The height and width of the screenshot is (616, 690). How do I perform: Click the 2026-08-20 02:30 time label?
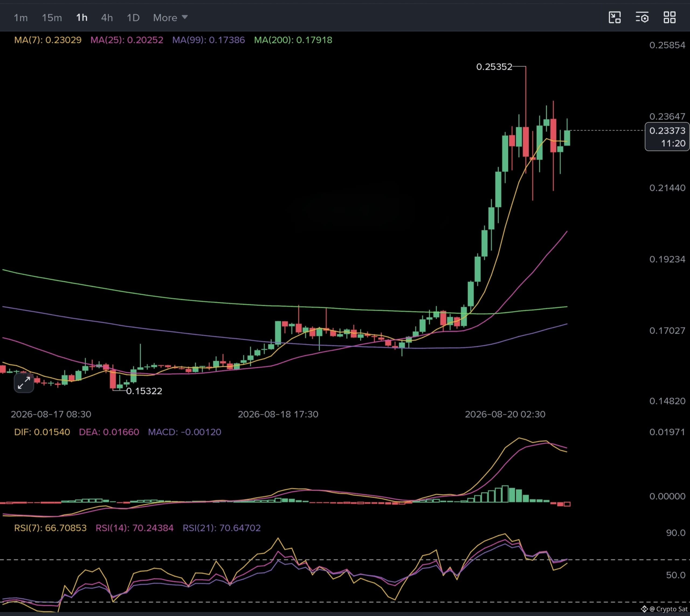(x=505, y=414)
